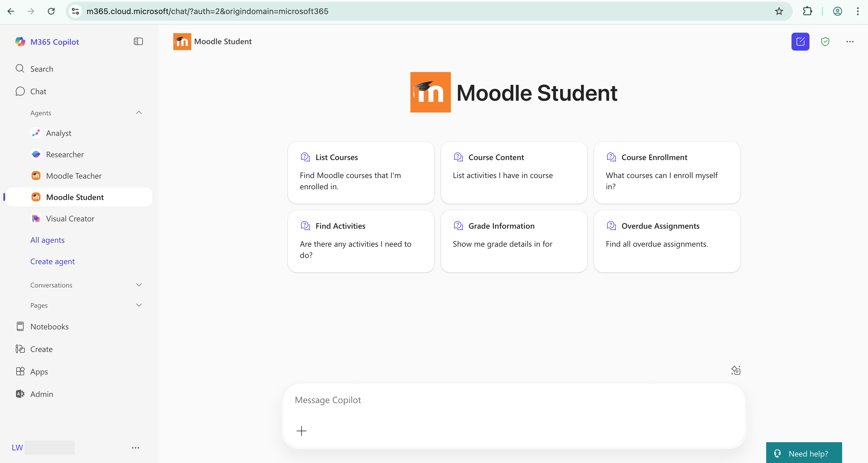Toggle the sidebar collapse panel button
The height and width of the screenshot is (463, 868).
coord(138,41)
